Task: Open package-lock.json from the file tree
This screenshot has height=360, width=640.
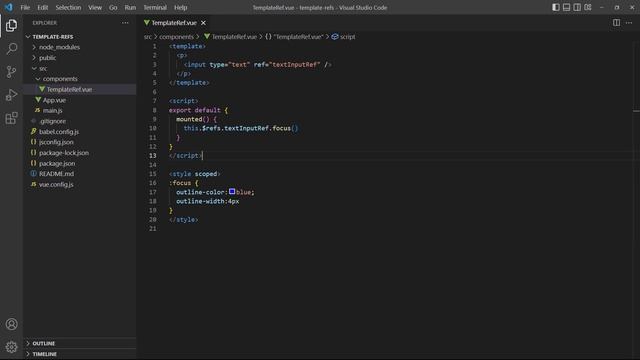Action: point(80,153)
